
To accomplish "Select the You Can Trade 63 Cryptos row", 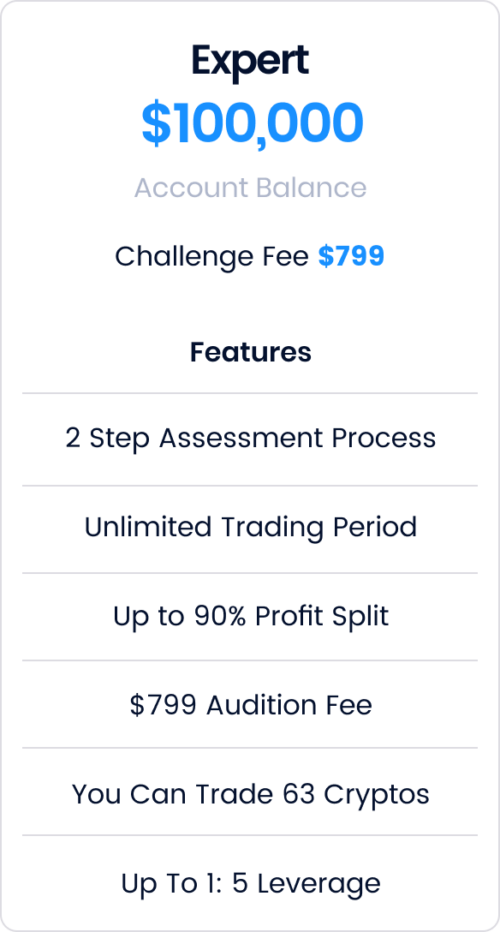I will click(x=250, y=791).
